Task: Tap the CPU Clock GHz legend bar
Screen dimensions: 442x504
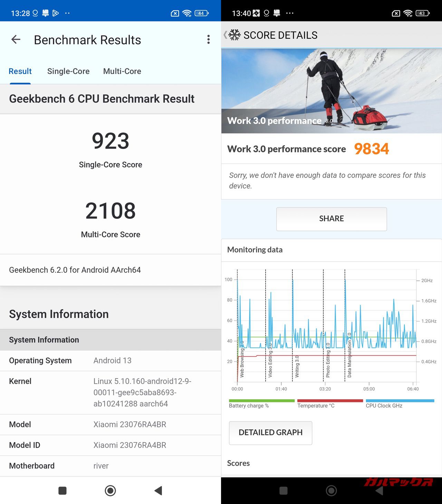Action: [x=400, y=401]
